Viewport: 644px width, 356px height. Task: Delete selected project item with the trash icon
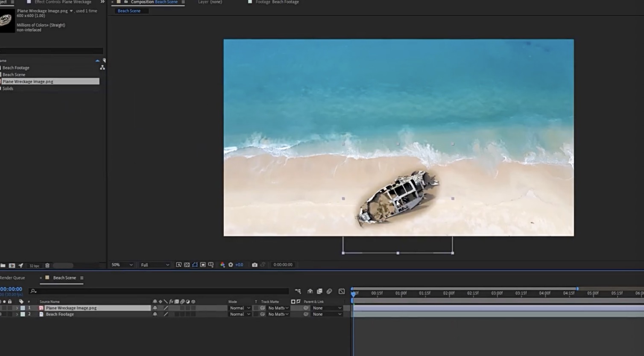[47, 266]
